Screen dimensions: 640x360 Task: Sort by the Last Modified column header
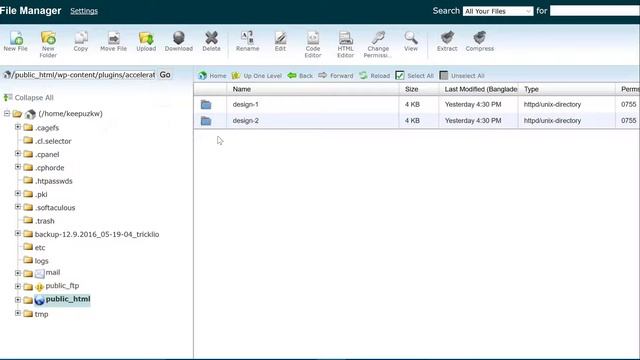[x=479, y=89]
